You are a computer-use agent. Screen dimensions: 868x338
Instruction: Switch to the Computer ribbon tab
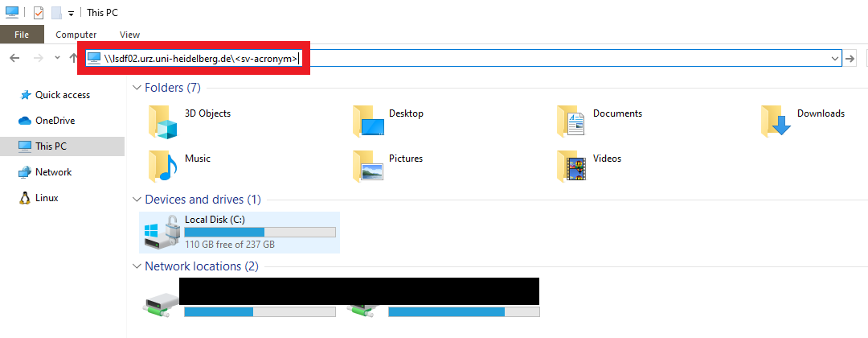coord(76,35)
